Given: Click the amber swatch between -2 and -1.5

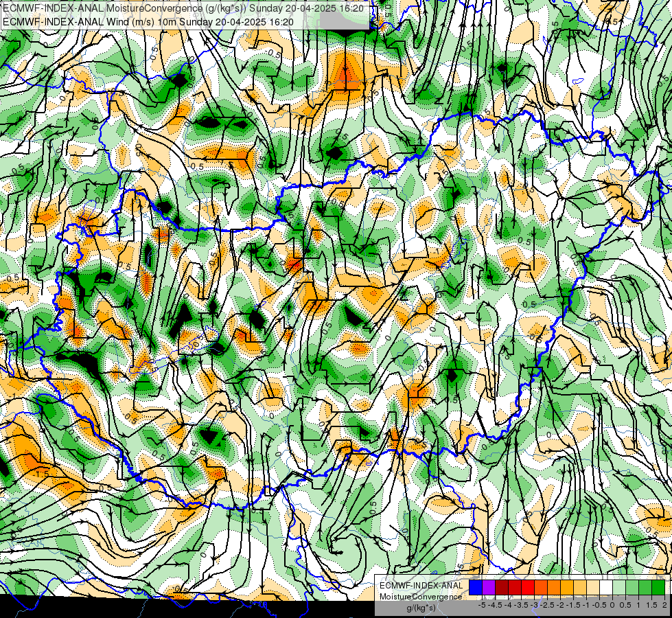Looking at the screenshot, I should click(566, 588).
